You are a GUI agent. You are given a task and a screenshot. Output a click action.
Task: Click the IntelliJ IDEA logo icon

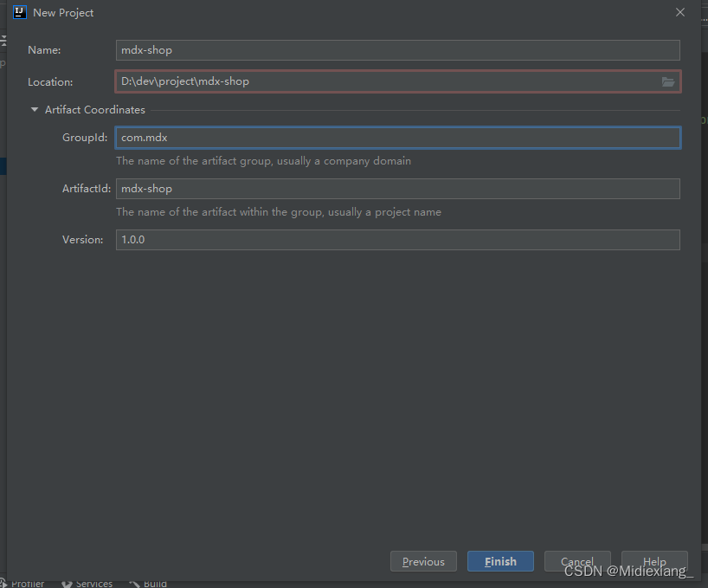(20, 12)
